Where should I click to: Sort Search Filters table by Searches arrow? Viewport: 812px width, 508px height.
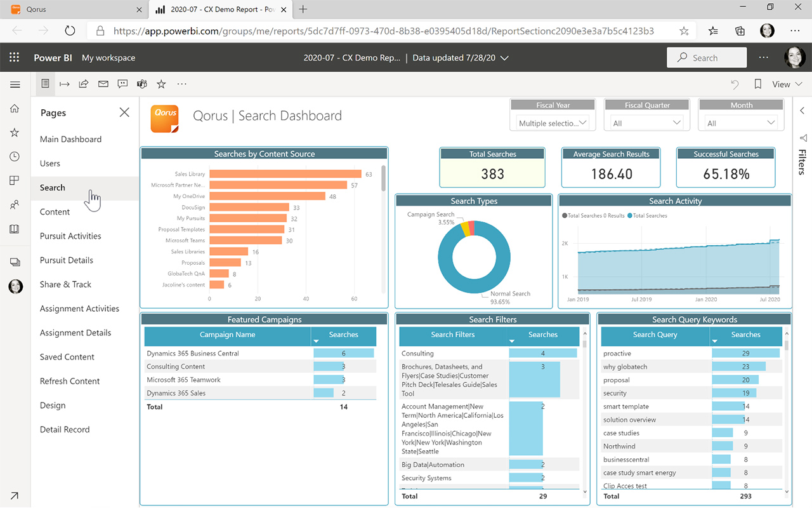pos(512,342)
